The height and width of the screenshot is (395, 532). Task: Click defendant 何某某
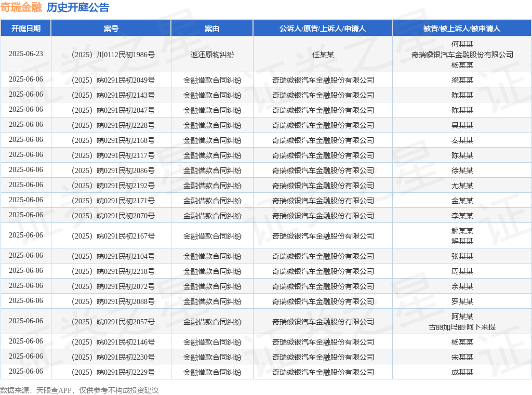[462, 44]
